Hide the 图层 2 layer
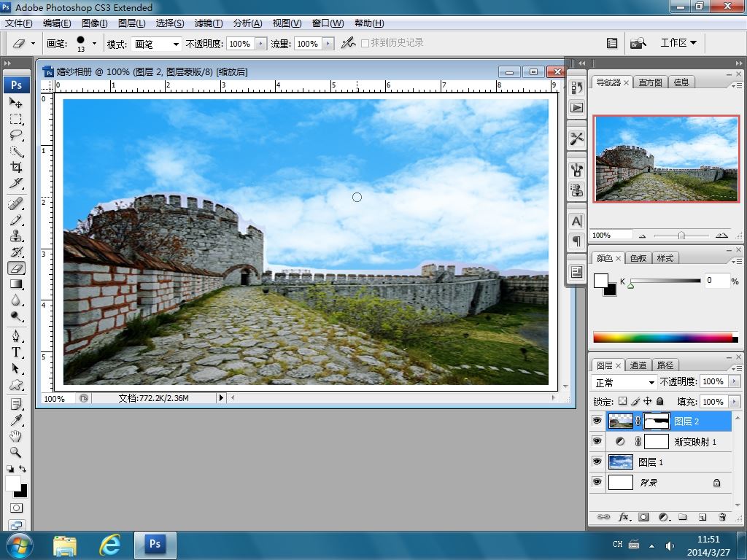This screenshot has width=747, height=560. [597, 421]
